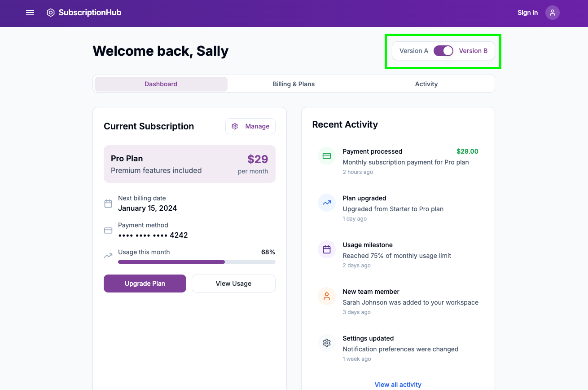Open the Activity tab
The width and height of the screenshot is (588, 390).
(x=426, y=84)
